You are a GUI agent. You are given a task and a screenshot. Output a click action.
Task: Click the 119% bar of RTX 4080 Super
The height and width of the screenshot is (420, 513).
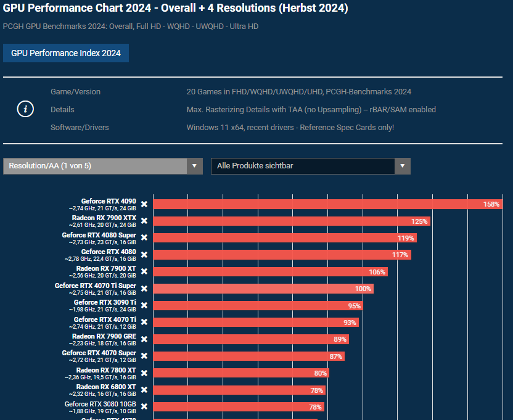point(285,238)
